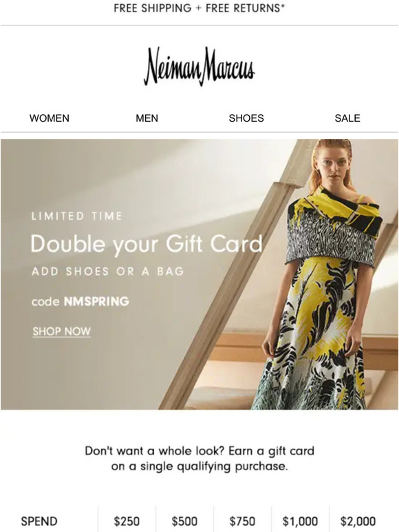Screen dimensions: 399x532
Task: Select the NMSPRING promo code text
Action: 96,301
